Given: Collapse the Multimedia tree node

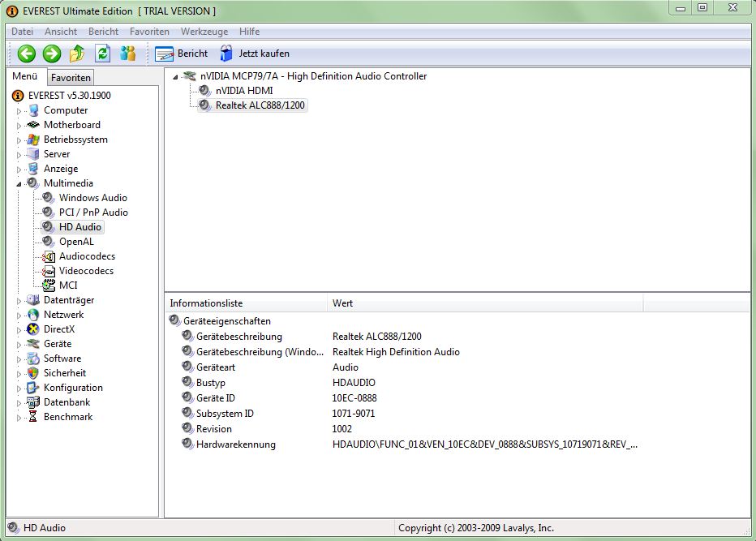Looking at the screenshot, I should pyautogui.click(x=19, y=184).
